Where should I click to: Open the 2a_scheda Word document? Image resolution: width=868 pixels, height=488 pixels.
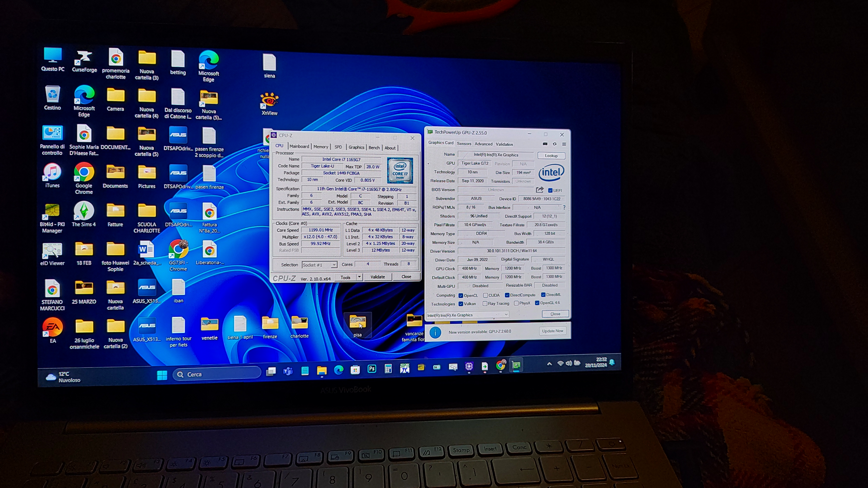[x=147, y=253]
